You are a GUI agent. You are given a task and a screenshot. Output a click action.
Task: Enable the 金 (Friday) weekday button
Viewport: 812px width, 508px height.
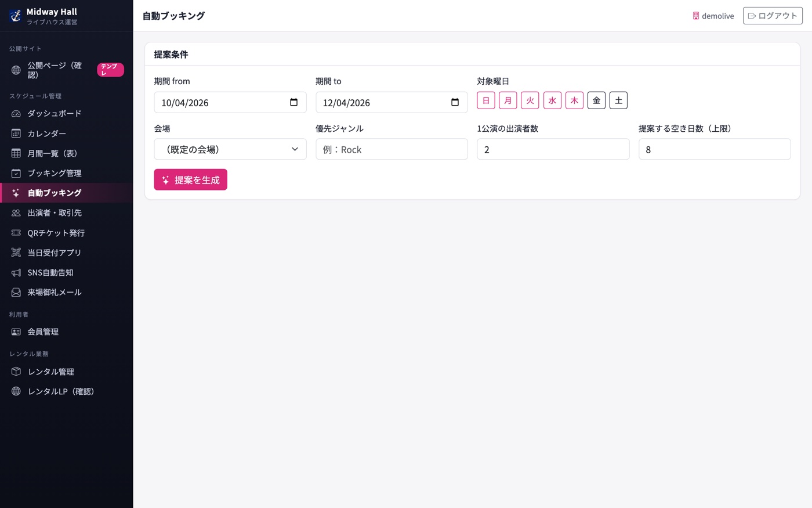click(596, 100)
